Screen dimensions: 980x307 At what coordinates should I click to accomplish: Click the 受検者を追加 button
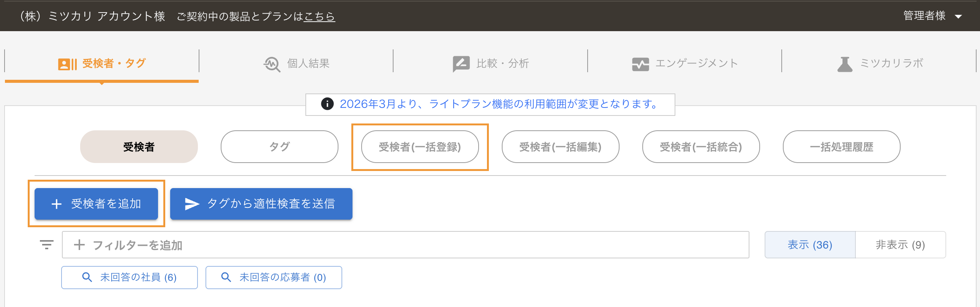click(x=96, y=204)
